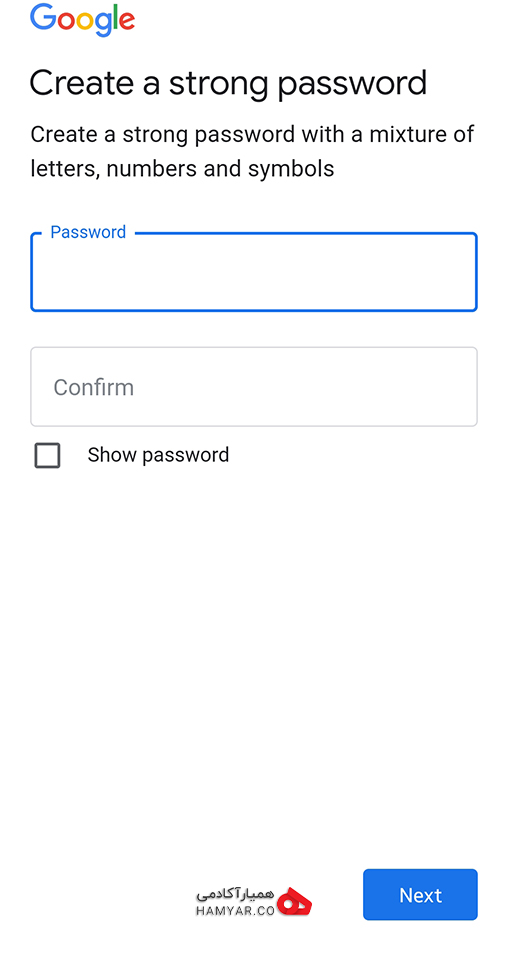Click the word Next on the button
The height and width of the screenshot is (966, 509).
(x=420, y=895)
